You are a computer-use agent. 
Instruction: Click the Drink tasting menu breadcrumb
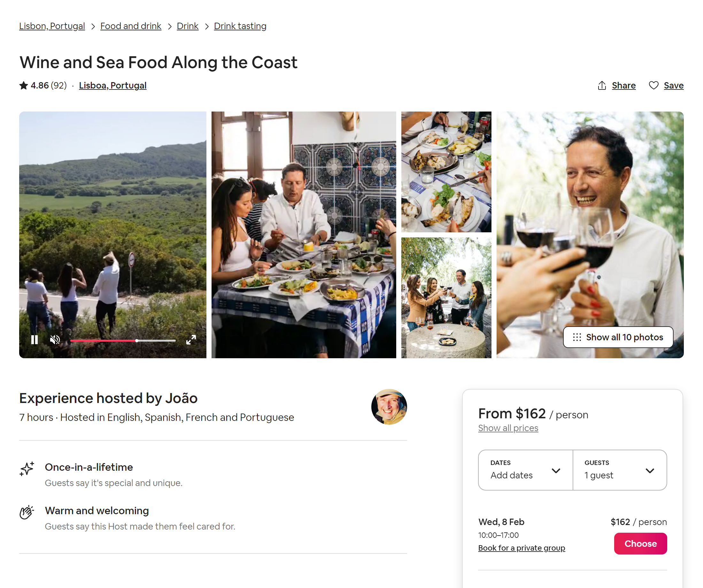240,26
